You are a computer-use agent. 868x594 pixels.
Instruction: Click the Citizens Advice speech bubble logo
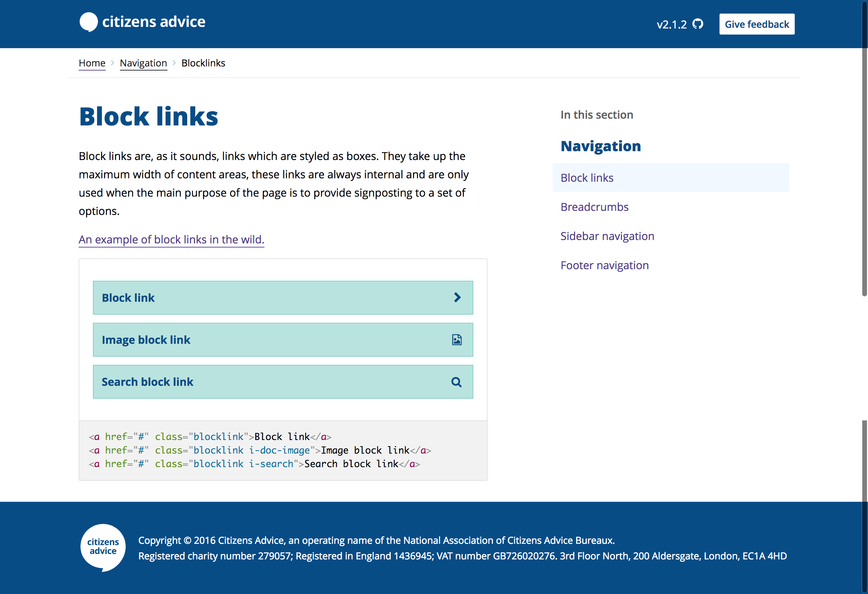tap(88, 22)
